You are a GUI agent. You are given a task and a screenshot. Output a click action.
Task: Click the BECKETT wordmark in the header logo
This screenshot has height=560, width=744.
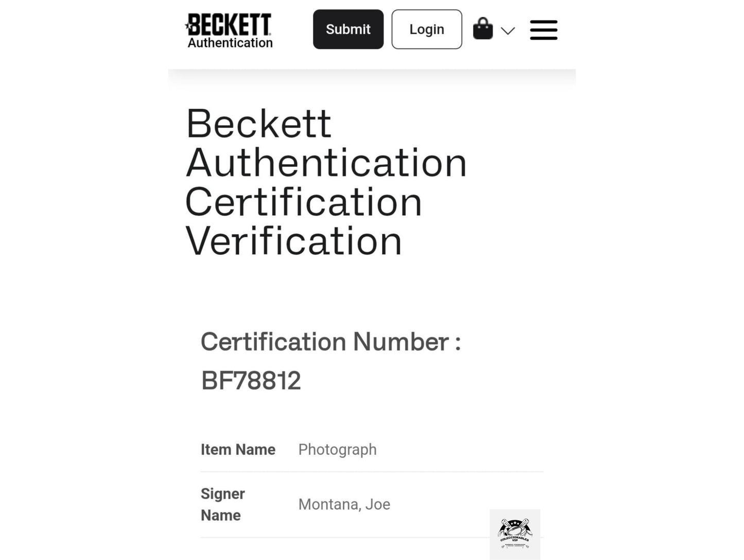pos(230,24)
